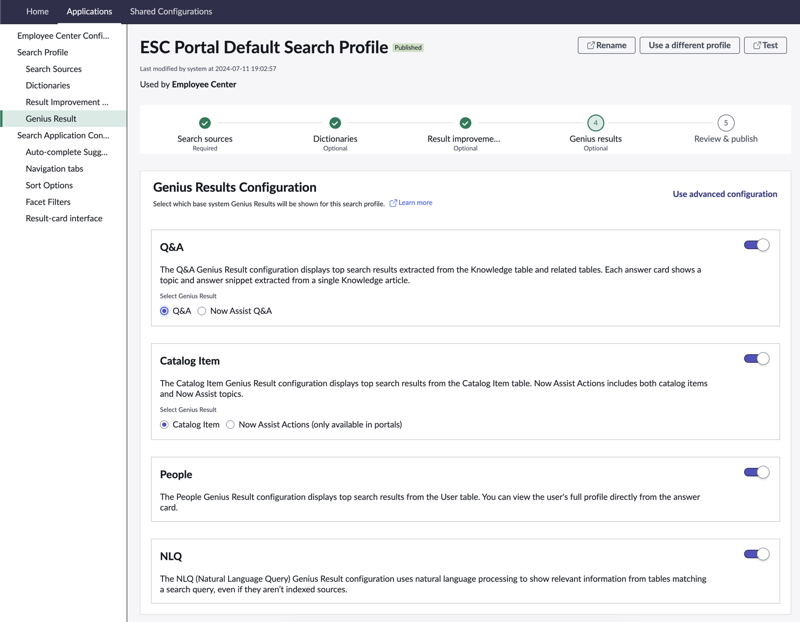Select the Q&A radio option
The image size is (800, 622).
click(164, 311)
